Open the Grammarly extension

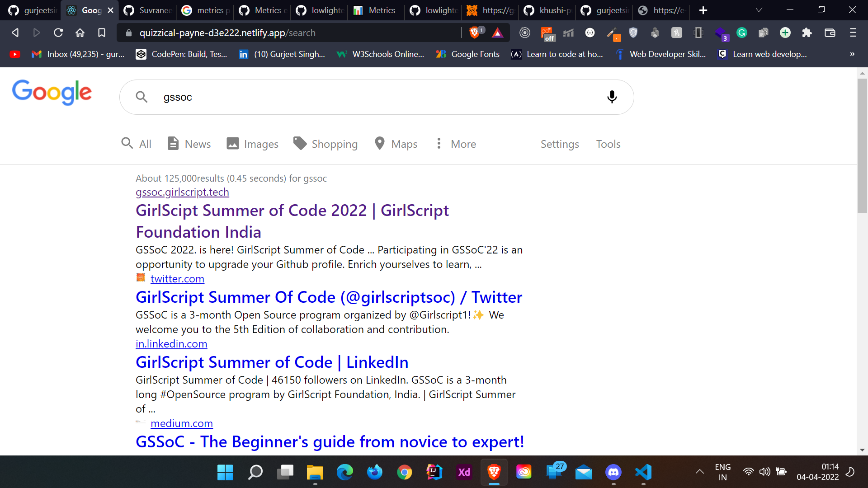(x=742, y=33)
